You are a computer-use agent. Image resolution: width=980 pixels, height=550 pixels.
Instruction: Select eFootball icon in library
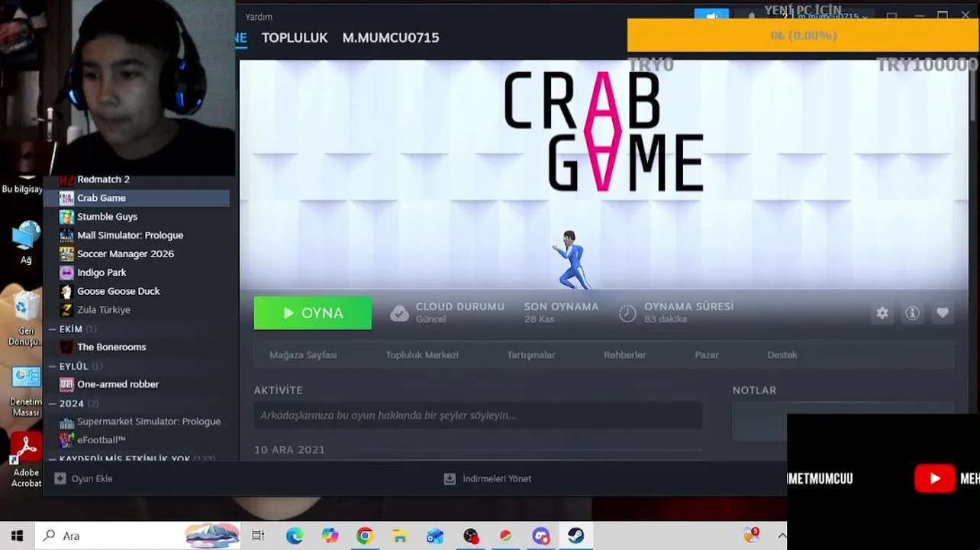[66, 440]
